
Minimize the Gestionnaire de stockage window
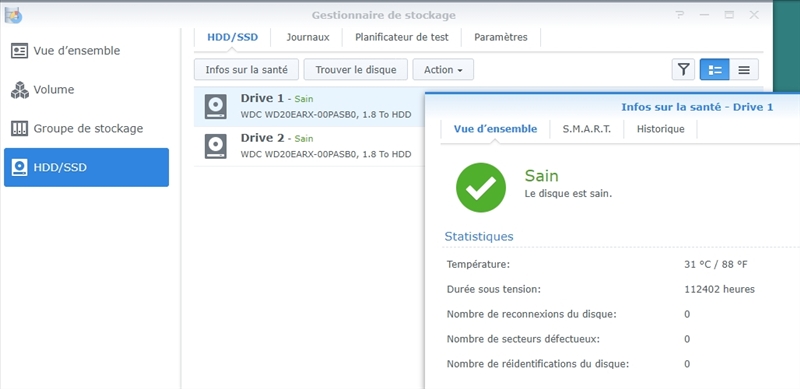(x=705, y=15)
